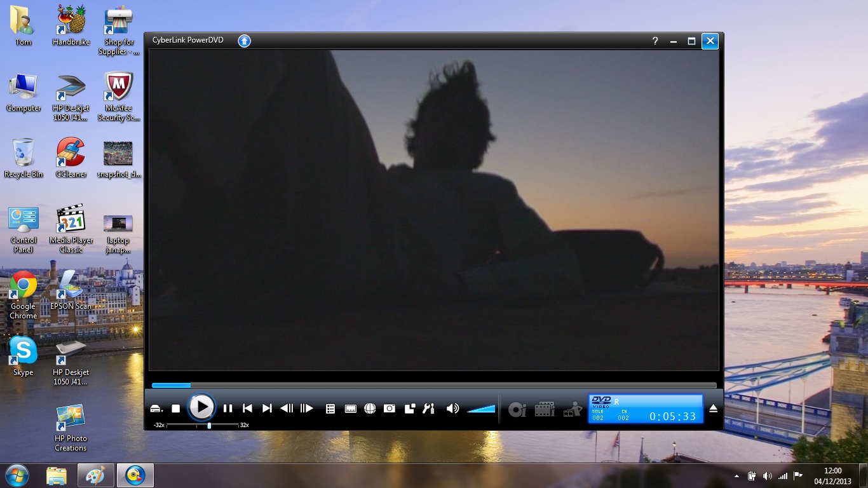The width and height of the screenshot is (868, 488).
Task: Select Google Chrome desktop shortcut
Action: 23,295
